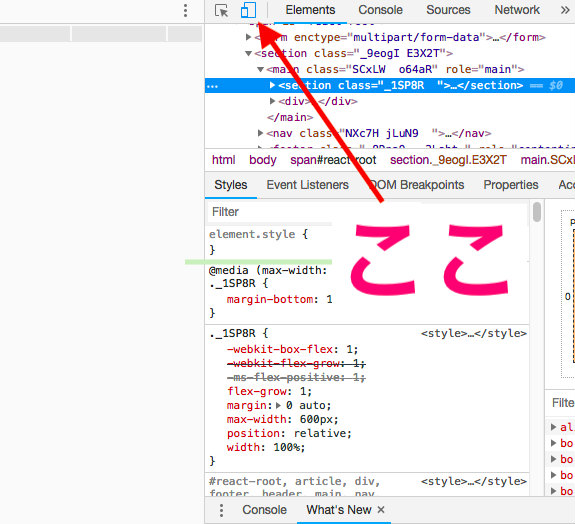This screenshot has width=575, height=524.
Task: Expand the nav NXc7H jLuN9 element
Action: [x=260, y=133]
